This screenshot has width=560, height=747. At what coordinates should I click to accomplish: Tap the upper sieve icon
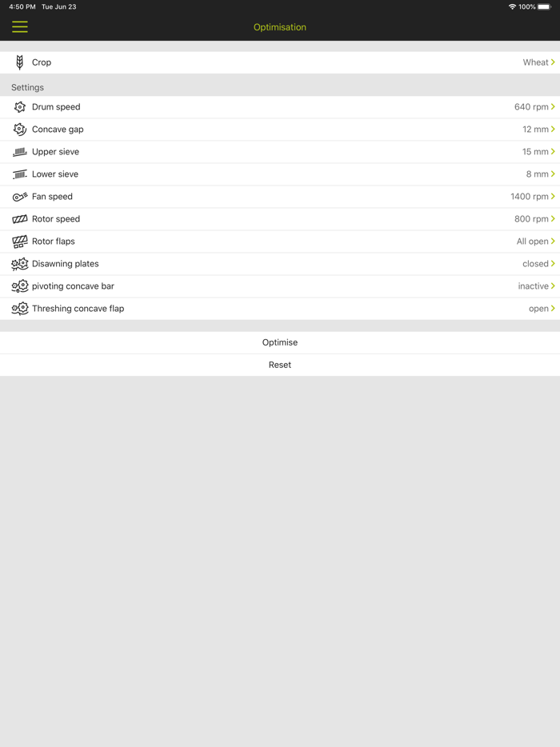pos(20,152)
